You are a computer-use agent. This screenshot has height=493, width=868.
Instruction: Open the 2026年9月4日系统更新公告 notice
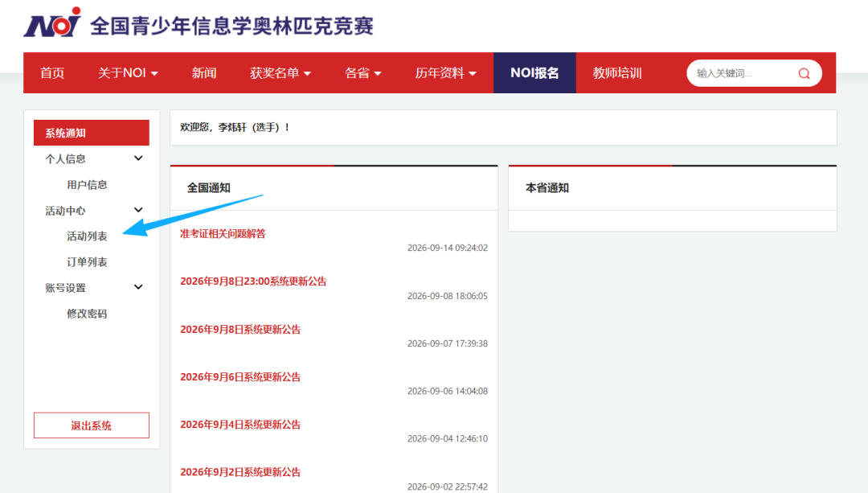click(240, 425)
